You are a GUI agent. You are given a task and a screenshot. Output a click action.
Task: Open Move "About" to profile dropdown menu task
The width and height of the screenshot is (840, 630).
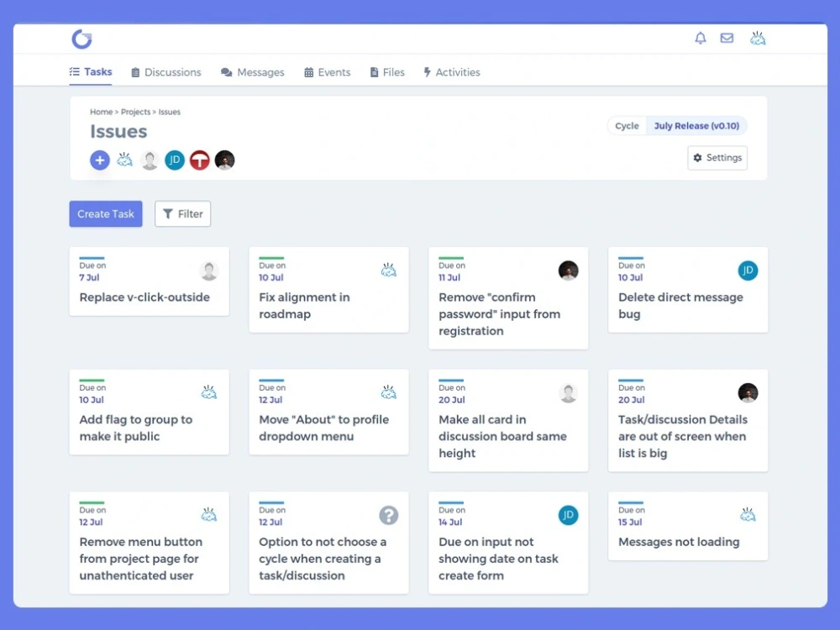click(323, 428)
